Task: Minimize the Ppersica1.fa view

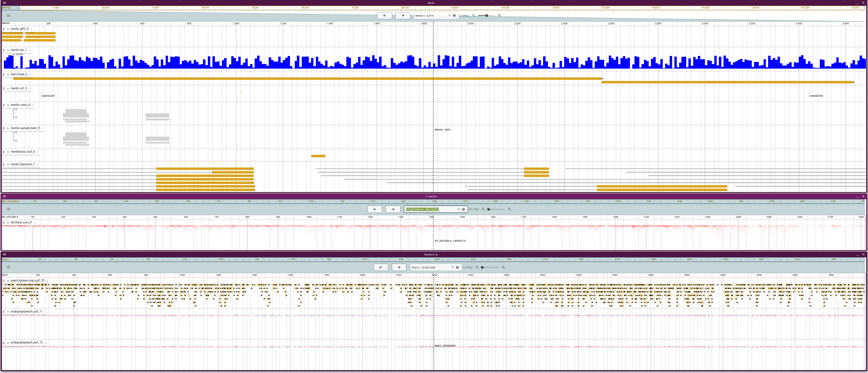Action: tap(858, 254)
